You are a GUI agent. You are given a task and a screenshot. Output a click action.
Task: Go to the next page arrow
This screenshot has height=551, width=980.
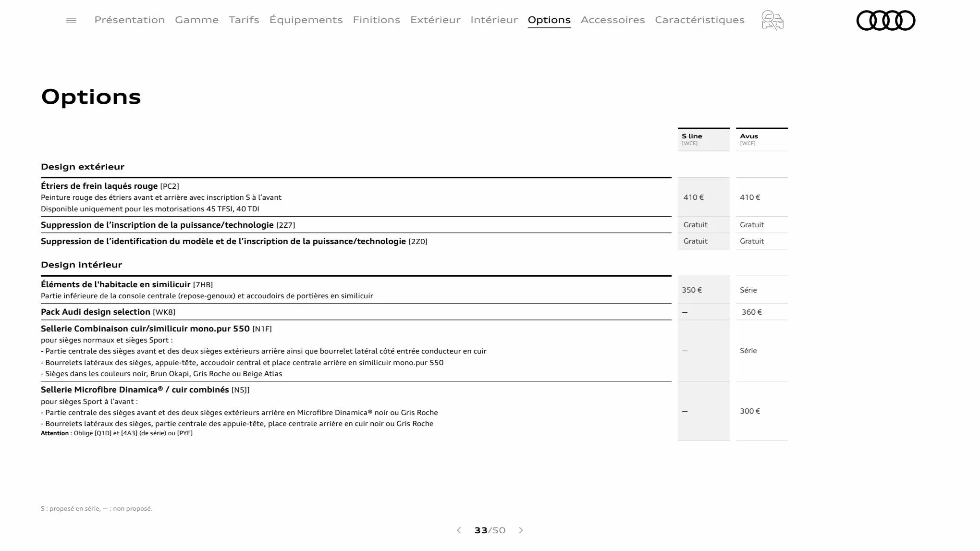(521, 530)
